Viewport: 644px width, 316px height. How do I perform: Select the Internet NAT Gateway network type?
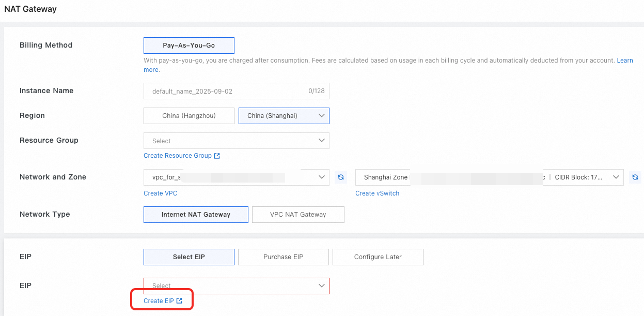click(196, 215)
